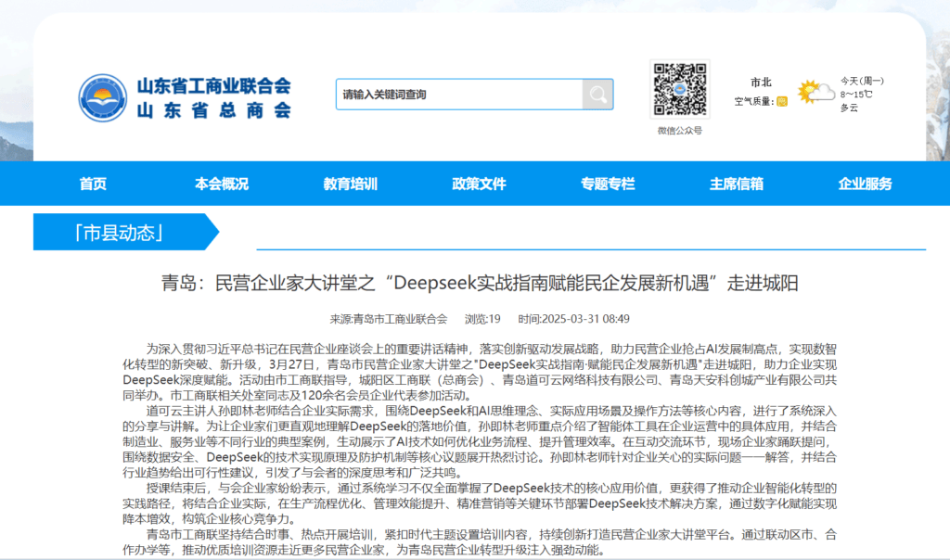The height and width of the screenshot is (560, 950).
Task: Click the 山东省总商会 site subtitle
Action: [x=214, y=110]
